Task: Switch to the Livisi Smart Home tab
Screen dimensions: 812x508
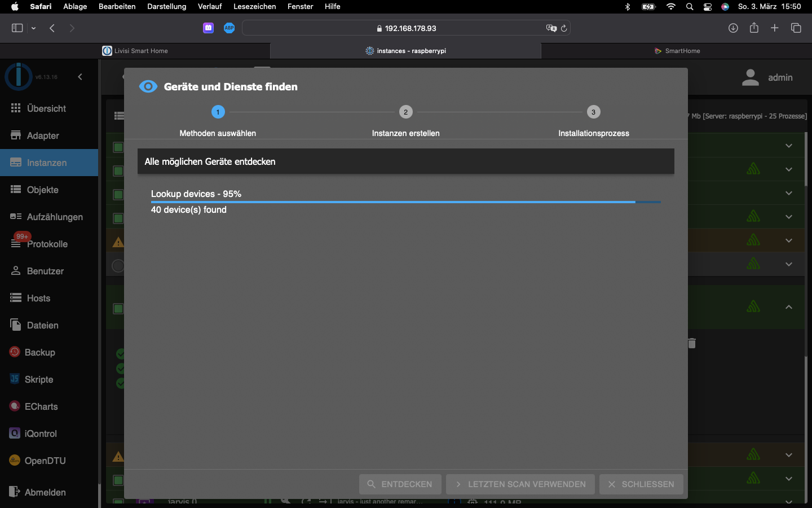Action: pos(135,51)
